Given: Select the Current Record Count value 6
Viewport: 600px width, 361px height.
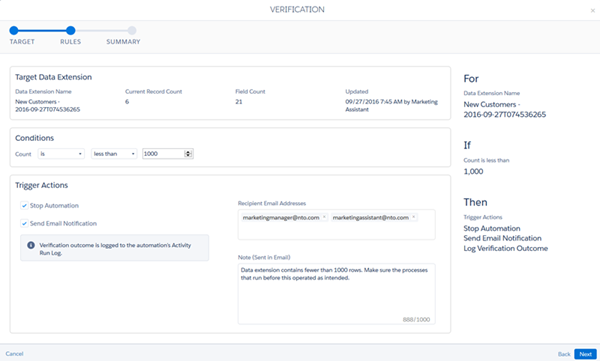Looking at the screenshot, I should [127, 102].
